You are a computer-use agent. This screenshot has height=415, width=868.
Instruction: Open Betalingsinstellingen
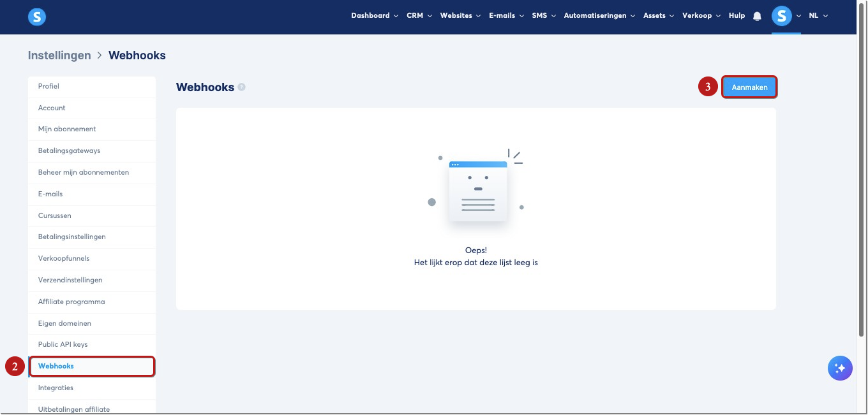[92, 237]
